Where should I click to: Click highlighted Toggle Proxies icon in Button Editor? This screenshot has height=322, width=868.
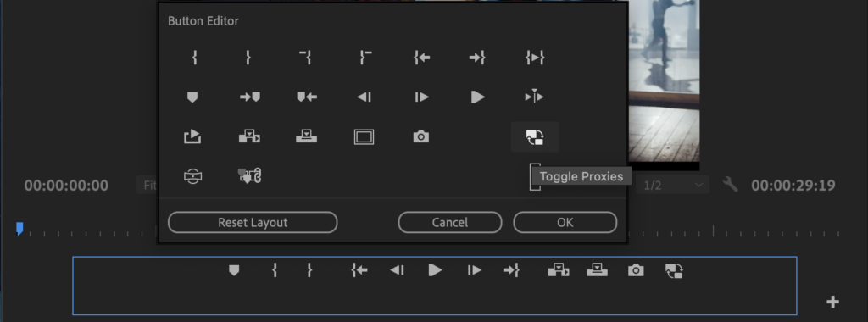pos(535,136)
